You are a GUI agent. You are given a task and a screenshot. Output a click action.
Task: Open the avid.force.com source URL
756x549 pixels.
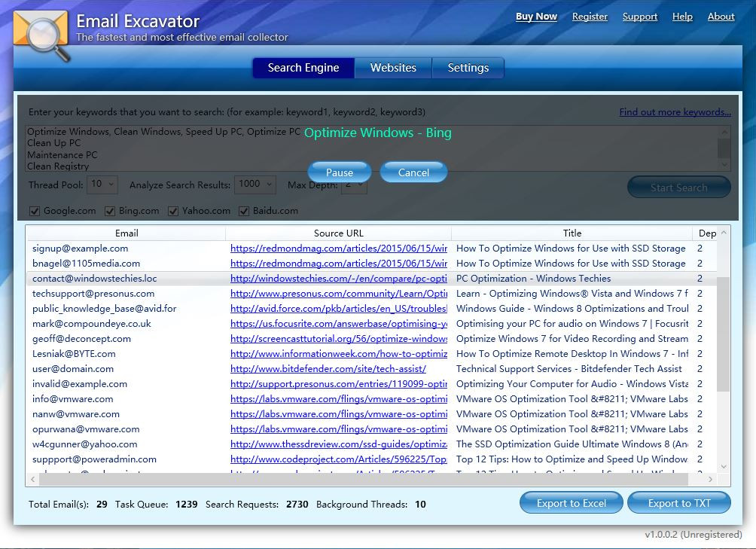point(338,309)
